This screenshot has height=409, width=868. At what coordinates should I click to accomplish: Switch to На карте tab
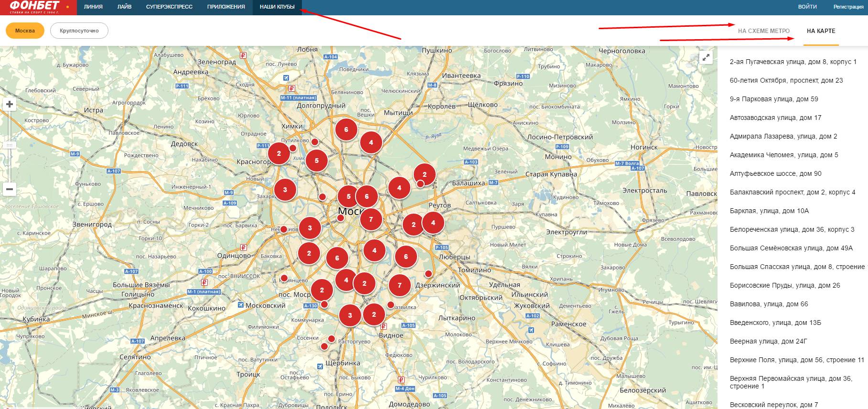821,31
